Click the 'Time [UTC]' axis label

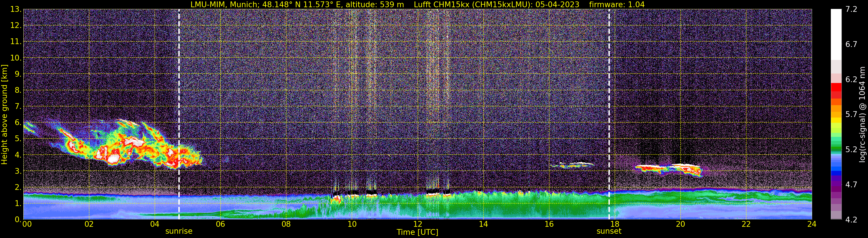click(x=417, y=232)
